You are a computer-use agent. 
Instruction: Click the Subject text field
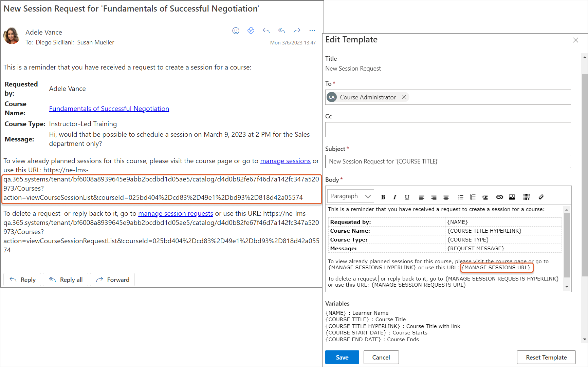point(448,161)
